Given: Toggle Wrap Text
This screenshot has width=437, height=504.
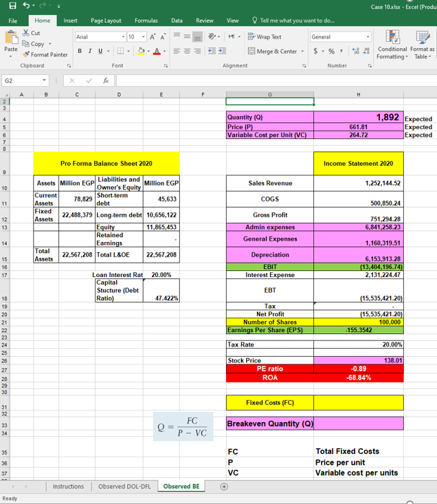Looking at the screenshot, I should [265, 36].
